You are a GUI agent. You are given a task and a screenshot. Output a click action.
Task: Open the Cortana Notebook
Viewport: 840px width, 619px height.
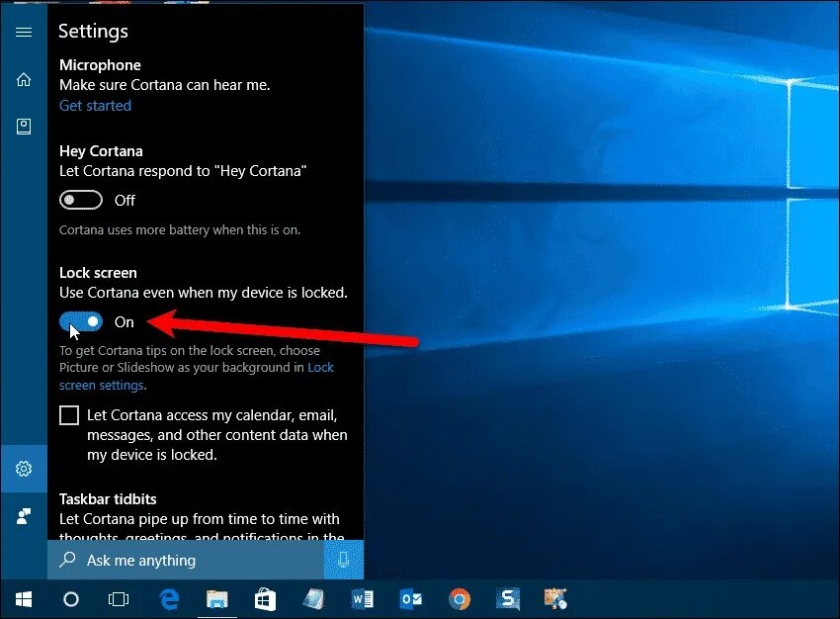[24, 127]
